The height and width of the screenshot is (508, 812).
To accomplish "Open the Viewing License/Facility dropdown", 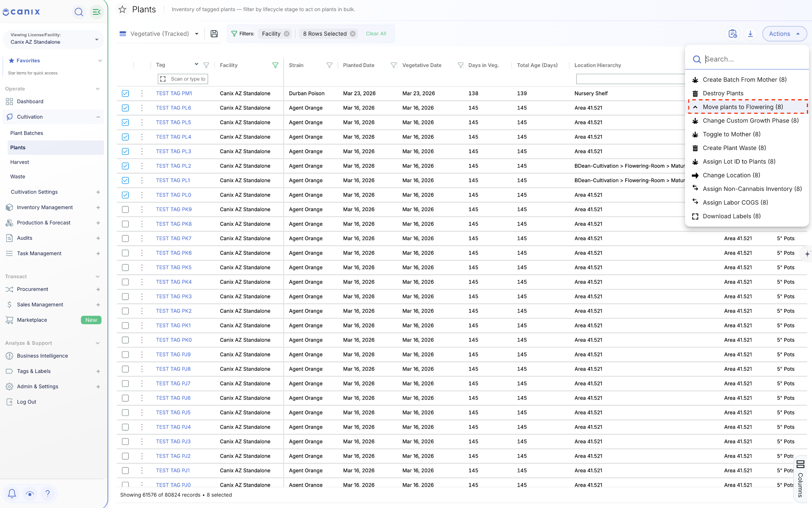I will (53, 39).
